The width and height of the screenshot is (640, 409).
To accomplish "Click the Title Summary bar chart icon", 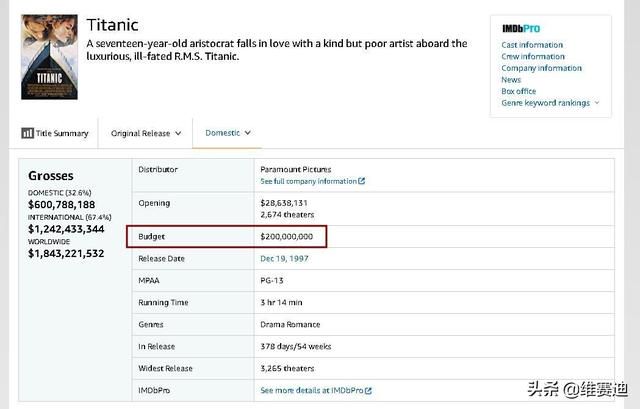I will tap(27, 133).
